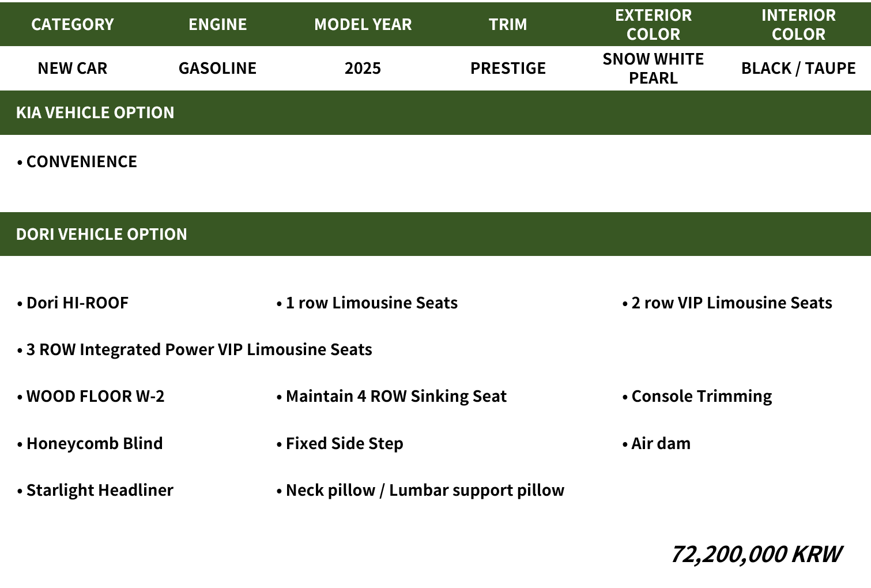Image resolution: width=871 pixels, height=588 pixels.
Task: Select the SNOW WHITE PEARL cell
Action: click(653, 68)
